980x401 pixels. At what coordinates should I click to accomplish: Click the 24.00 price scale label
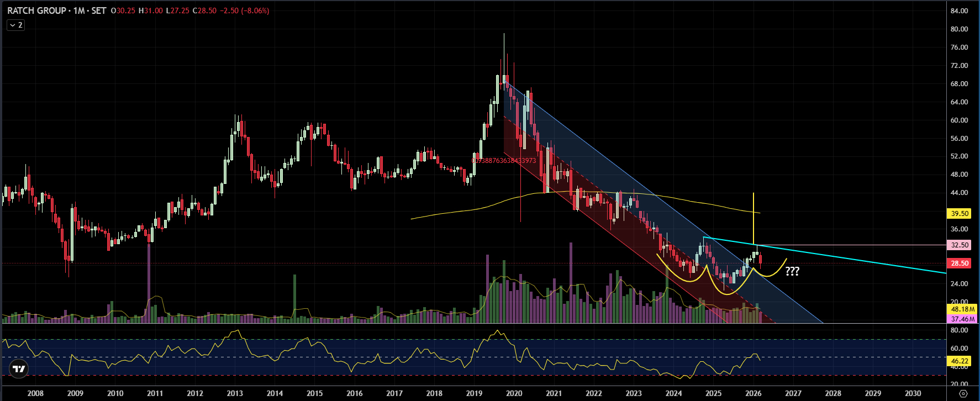click(959, 284)
